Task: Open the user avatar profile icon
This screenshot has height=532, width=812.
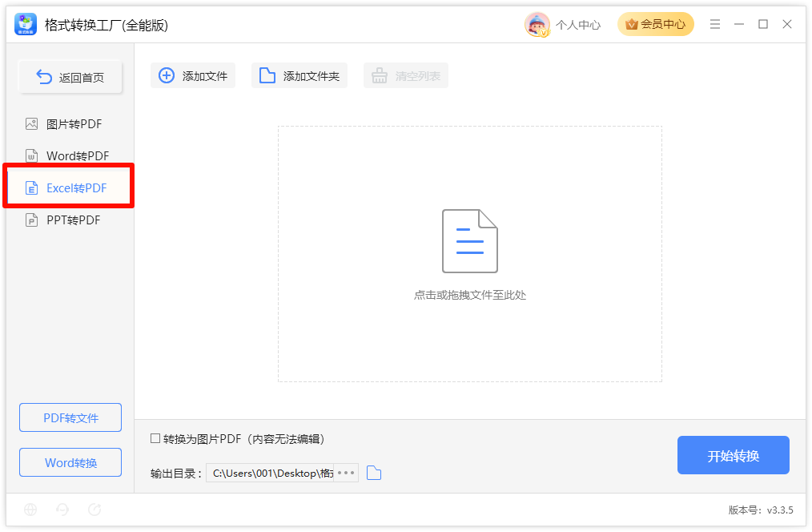Action: (537, 24)
